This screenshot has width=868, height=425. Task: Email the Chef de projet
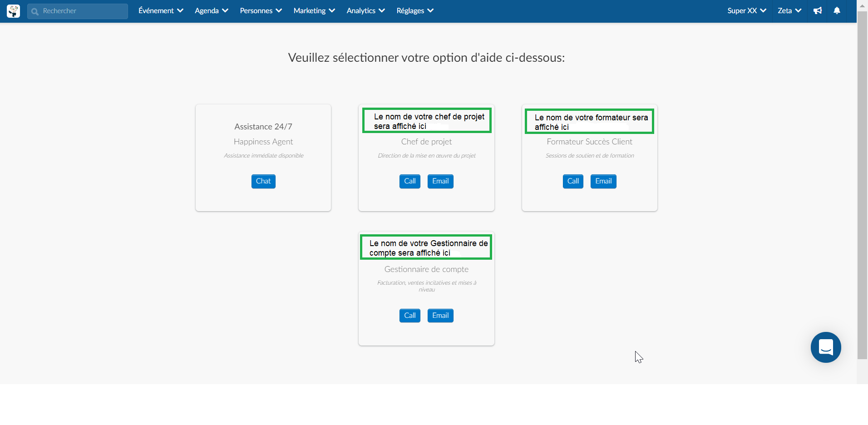pyautogui.click(x=440, y=181)
